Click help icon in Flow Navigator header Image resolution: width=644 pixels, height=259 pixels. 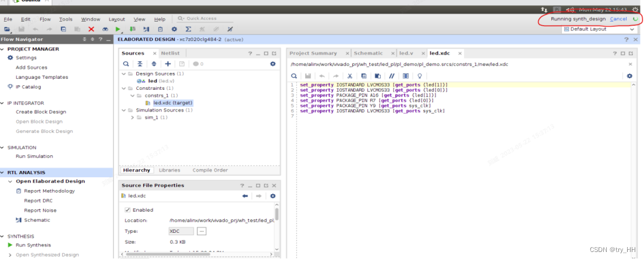tap(100, 40)
